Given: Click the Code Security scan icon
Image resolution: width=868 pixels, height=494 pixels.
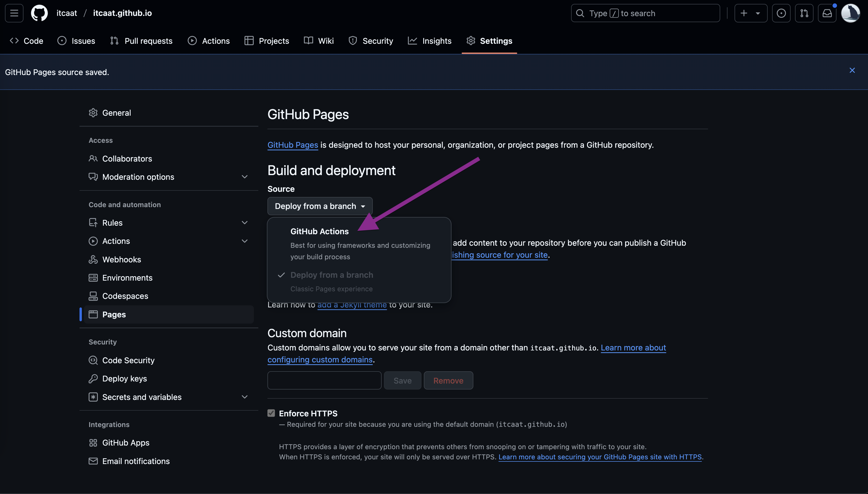Looking at the screenshot, I should (93, 360).
